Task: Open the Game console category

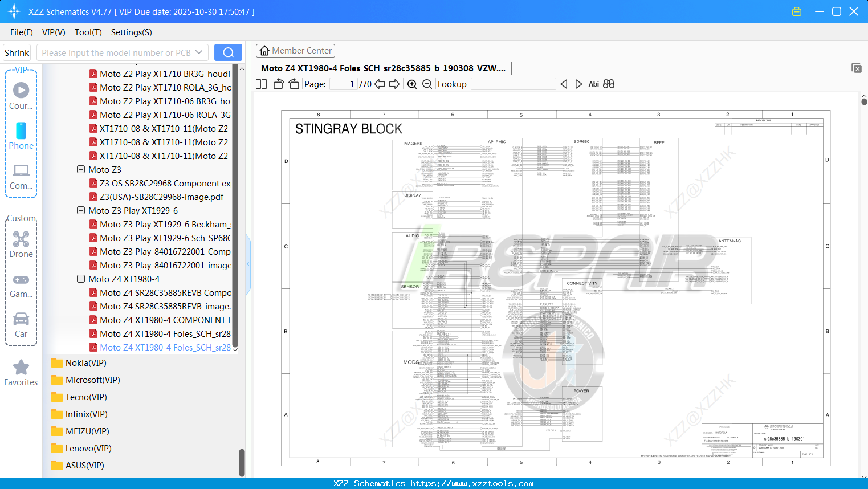Action: 21,286
